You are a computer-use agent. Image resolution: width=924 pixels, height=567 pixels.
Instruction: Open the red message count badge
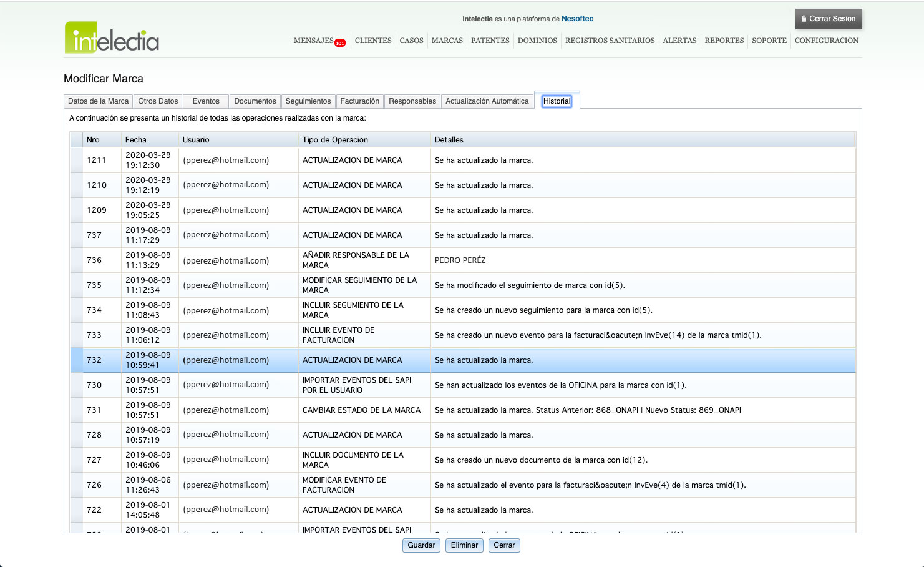click(x=340, y=43)
